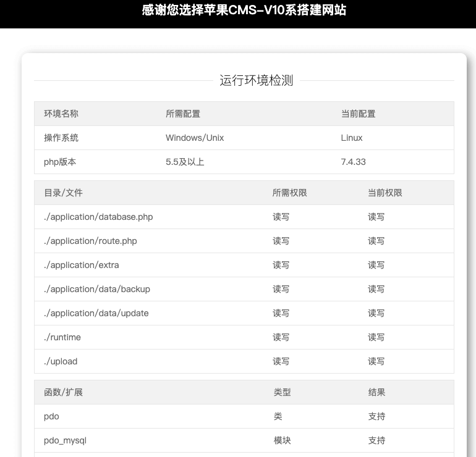Click required 读写 for database.php
The height and width of the screenshot is (457, 476).
pyautogui.click(x=281, y=217)
